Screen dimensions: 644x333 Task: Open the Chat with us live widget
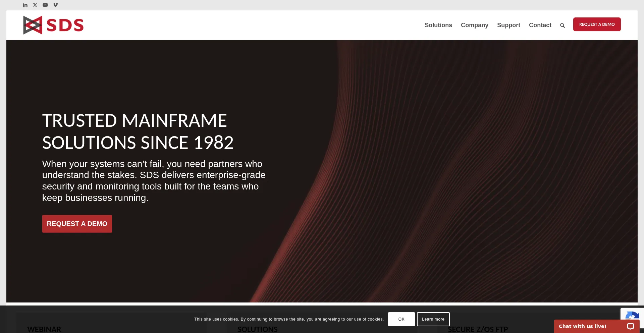(597, 326)
